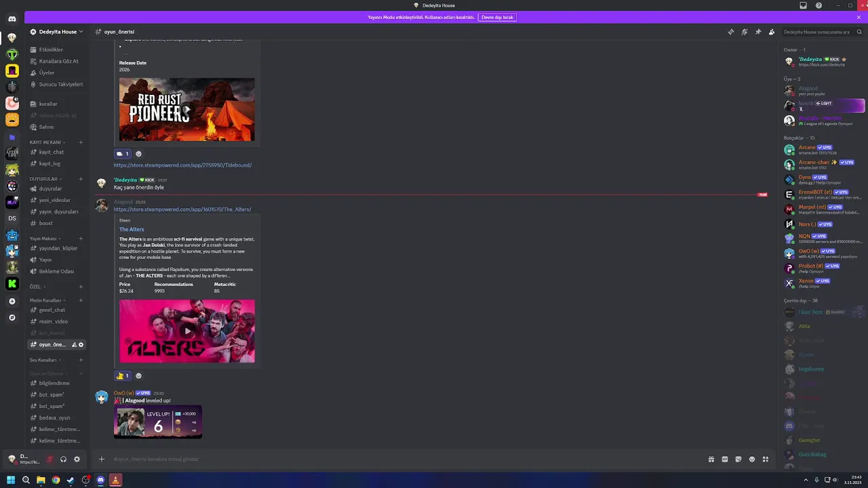Collapse the DUYURULAR category
The image size is (868, 488).
click(x=45, y=179)
